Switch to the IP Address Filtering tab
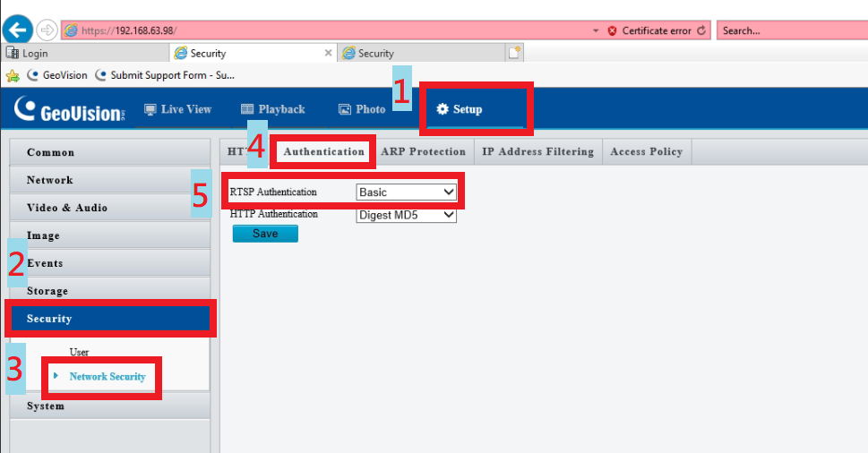 click(537, 151)
